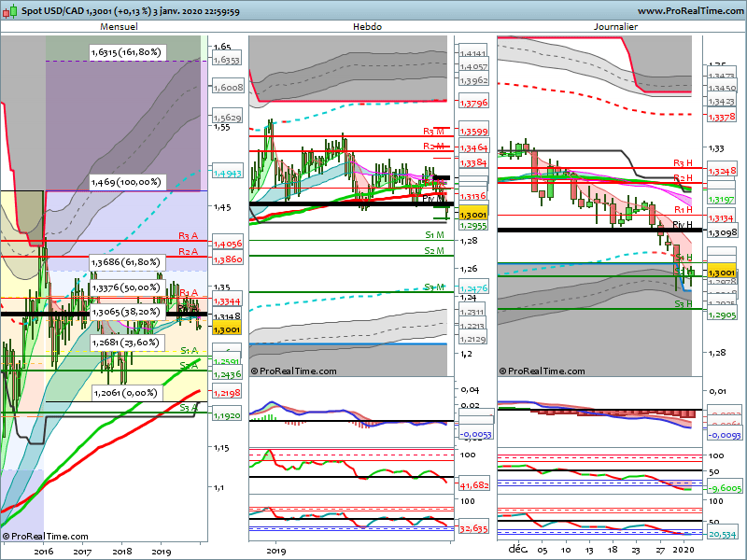Select the 1,2061 (0,00%) Fibonacci base label
Image resolution: width=747 pixels, height=560 pixels.
(125, 394)
